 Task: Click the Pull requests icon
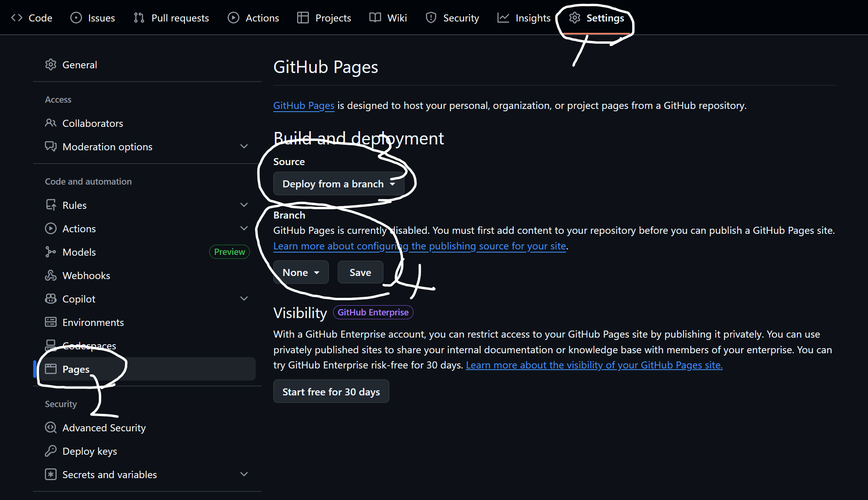(139, 18)
